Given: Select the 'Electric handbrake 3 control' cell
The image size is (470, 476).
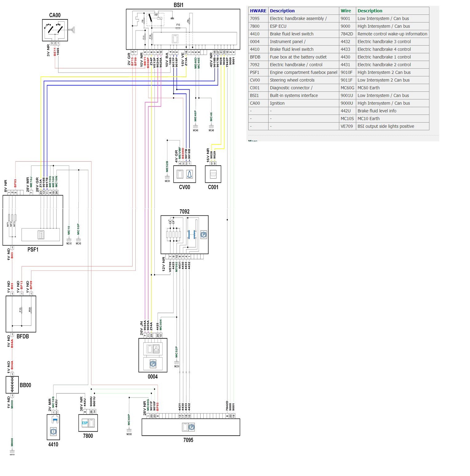Looking at the screenshot, I should pyautogui.click(x=392, y=42).
